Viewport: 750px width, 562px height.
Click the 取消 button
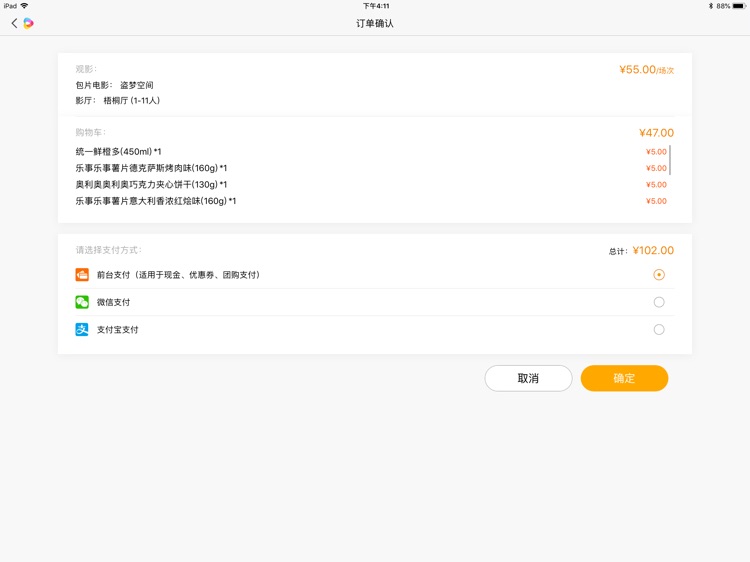[528, 378]
